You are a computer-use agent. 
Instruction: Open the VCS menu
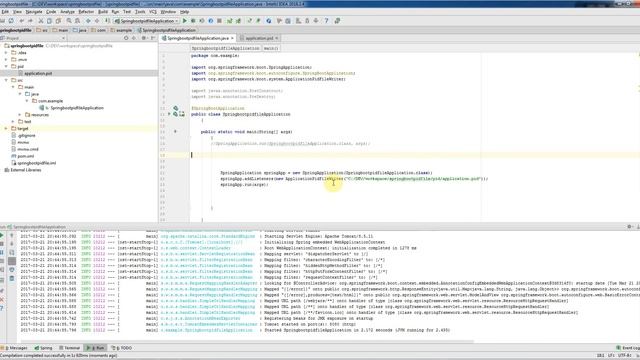coord(153,12)
